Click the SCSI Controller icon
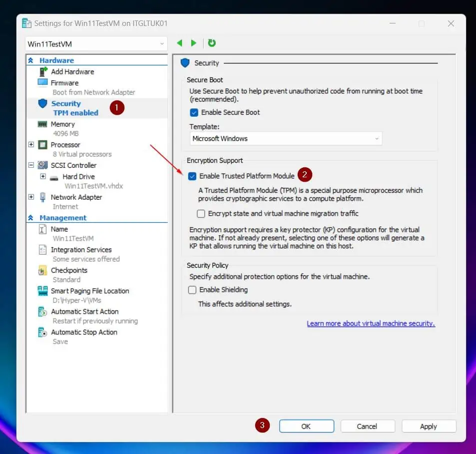476x454 pixels. [43, 165]
